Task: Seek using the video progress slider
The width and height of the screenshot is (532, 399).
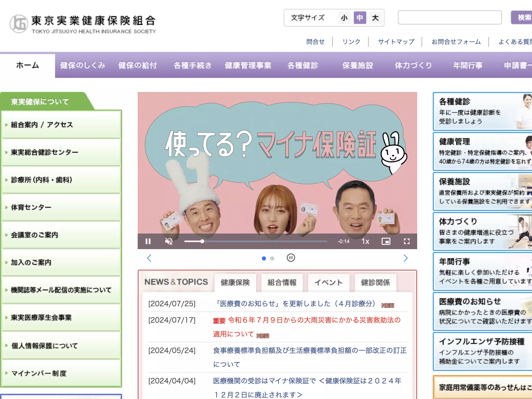Action: tap(256, 241)
